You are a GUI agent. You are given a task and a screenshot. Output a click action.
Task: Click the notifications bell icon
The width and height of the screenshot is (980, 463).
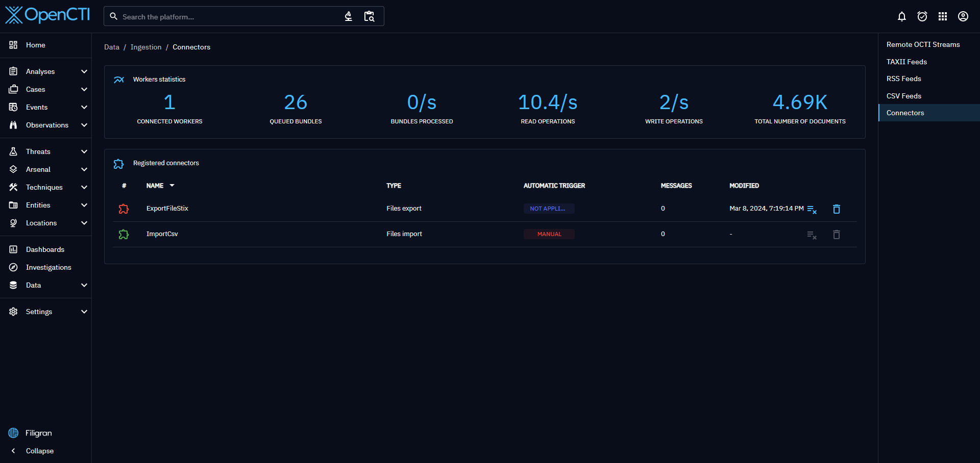click(x=901, y=16)
